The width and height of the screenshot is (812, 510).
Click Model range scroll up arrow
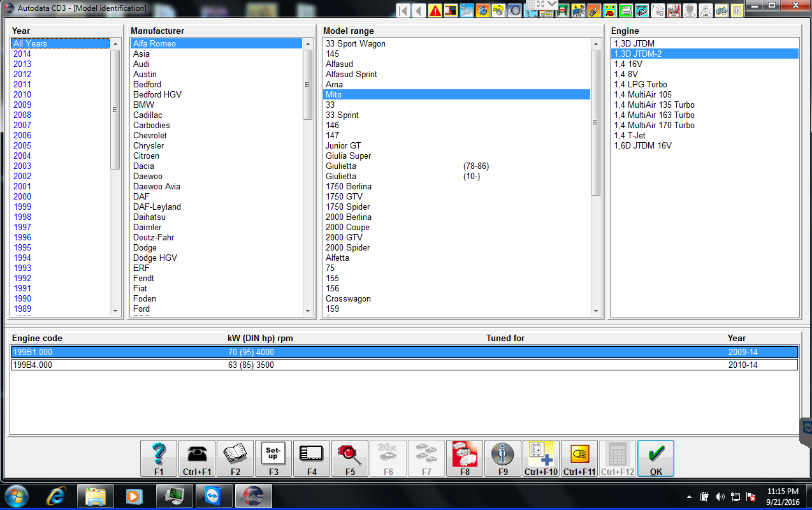pyautogui.click(x=596, y=44)
